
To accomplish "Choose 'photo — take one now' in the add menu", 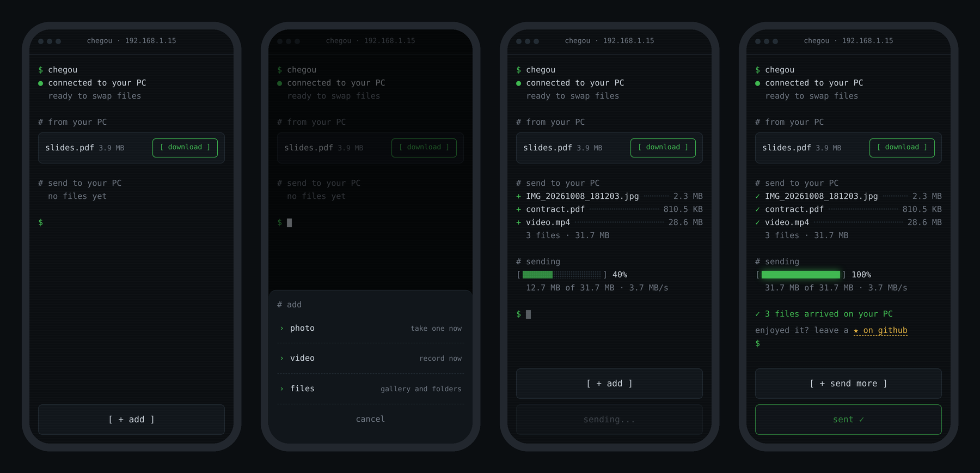I will [370, 328].
